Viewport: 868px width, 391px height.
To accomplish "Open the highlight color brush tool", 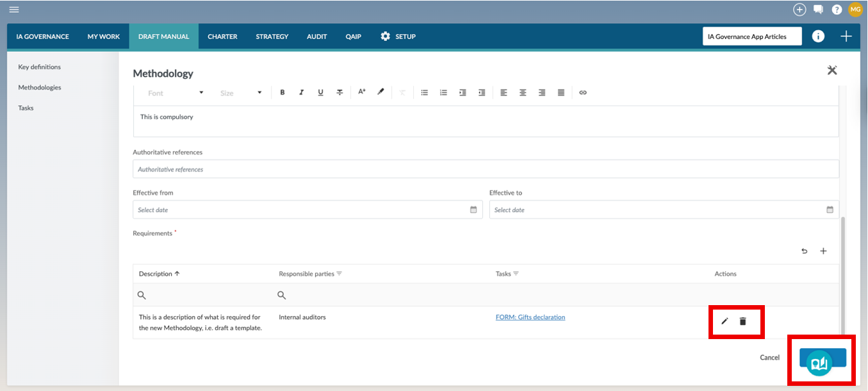I will click(x=381, y=92).
